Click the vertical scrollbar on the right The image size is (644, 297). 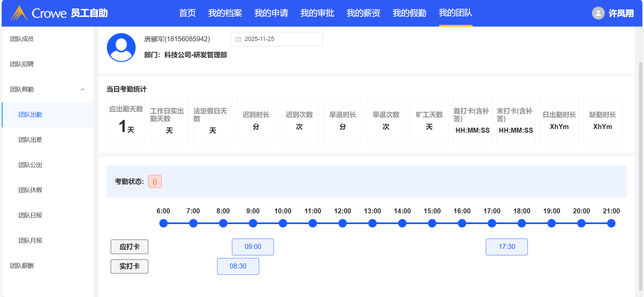640,168
